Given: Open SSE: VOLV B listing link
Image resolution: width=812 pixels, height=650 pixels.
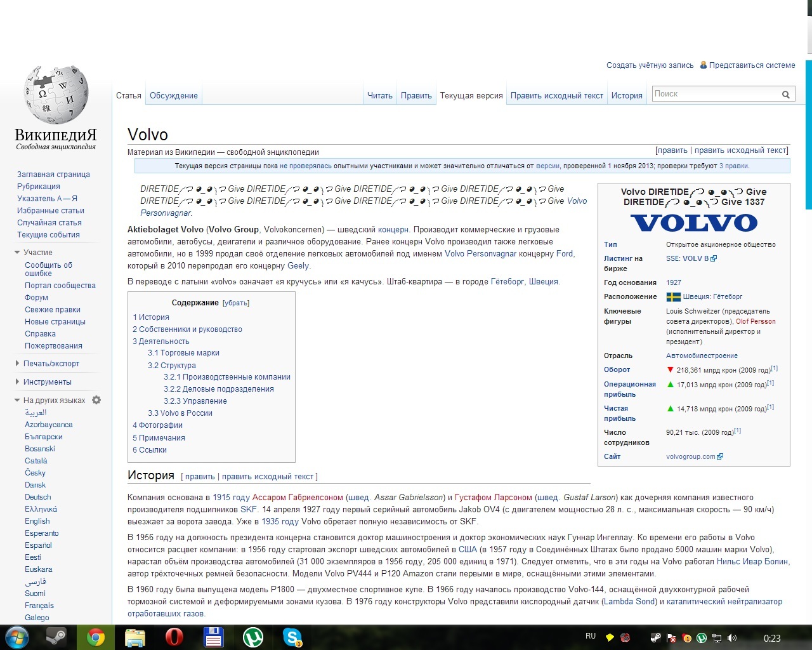Looking at the screenshot, I should click(x=691, y=258).
